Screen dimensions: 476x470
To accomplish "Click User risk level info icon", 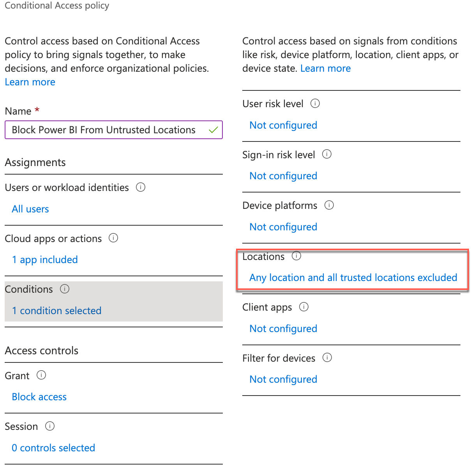I will pos(315,103).
